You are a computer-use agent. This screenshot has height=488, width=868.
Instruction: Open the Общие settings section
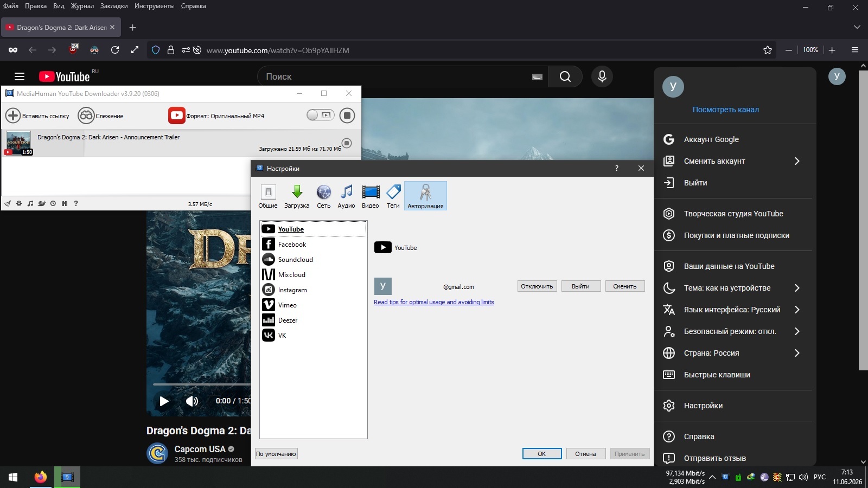[x=268, y=196]
